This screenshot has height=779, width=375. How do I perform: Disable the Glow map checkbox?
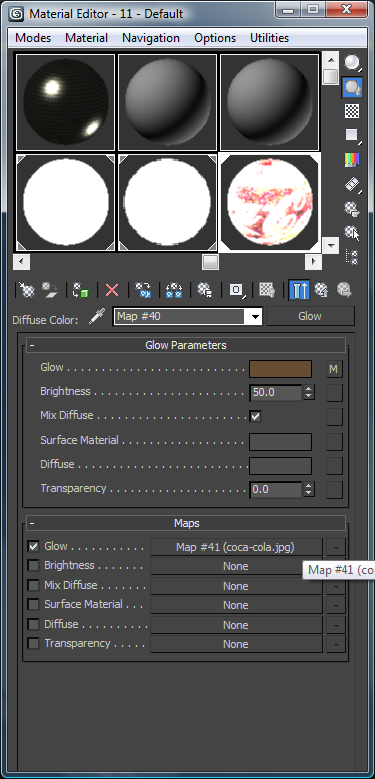(x=33, y=546)
